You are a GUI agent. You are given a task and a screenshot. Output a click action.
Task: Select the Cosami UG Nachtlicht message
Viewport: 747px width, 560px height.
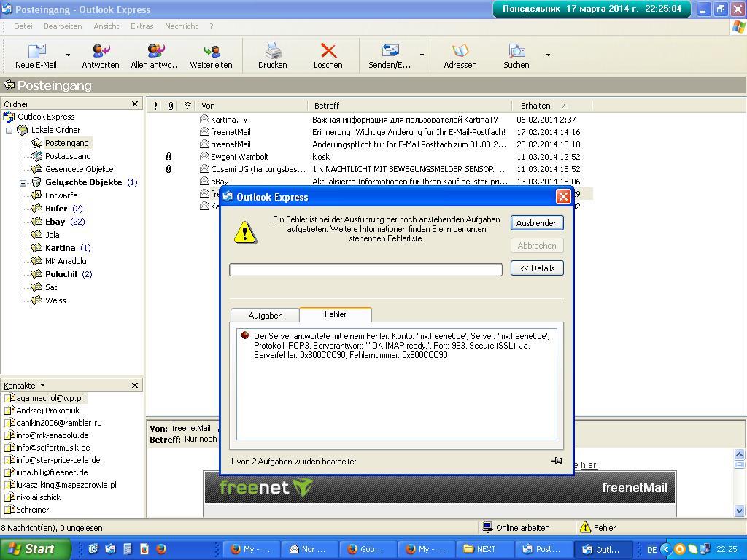pyautogui.click(x=369, y=169)
